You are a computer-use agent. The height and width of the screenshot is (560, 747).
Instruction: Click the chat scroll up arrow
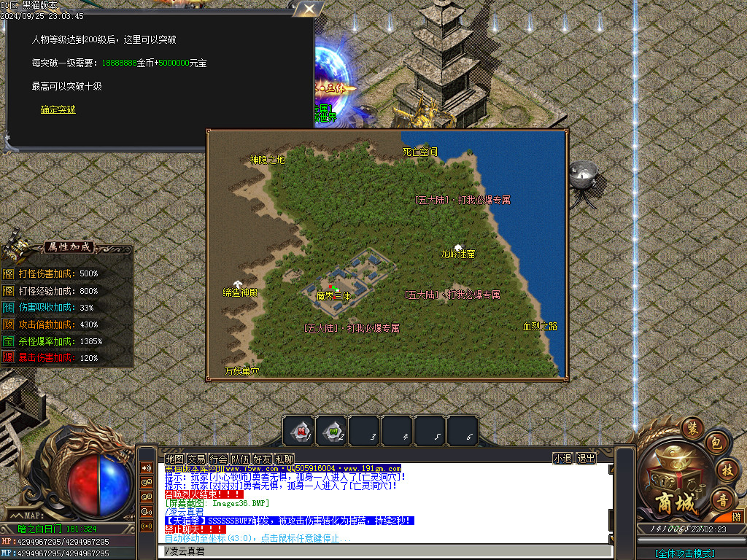pyautogui.click(x=611, y=470)
